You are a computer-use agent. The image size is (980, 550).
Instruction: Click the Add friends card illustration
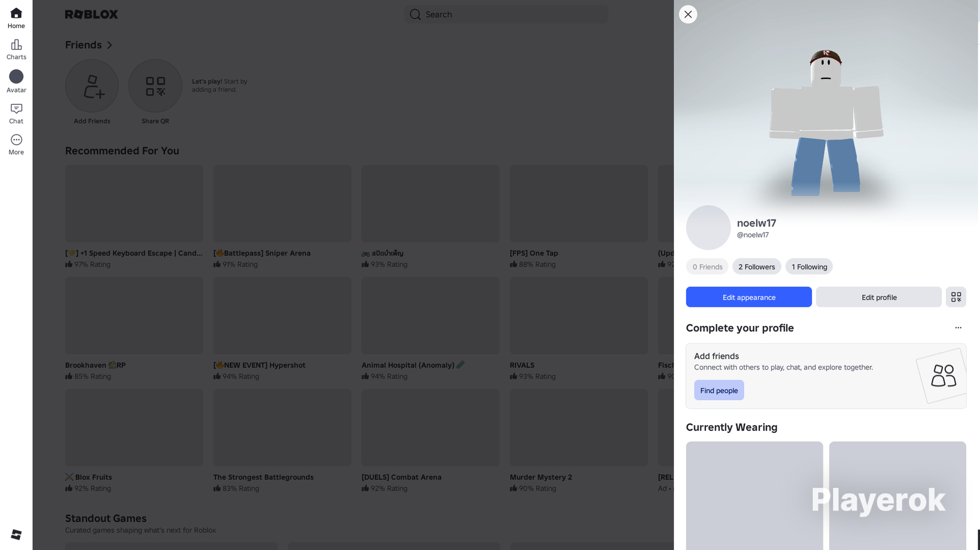click(x=941, y=376)
